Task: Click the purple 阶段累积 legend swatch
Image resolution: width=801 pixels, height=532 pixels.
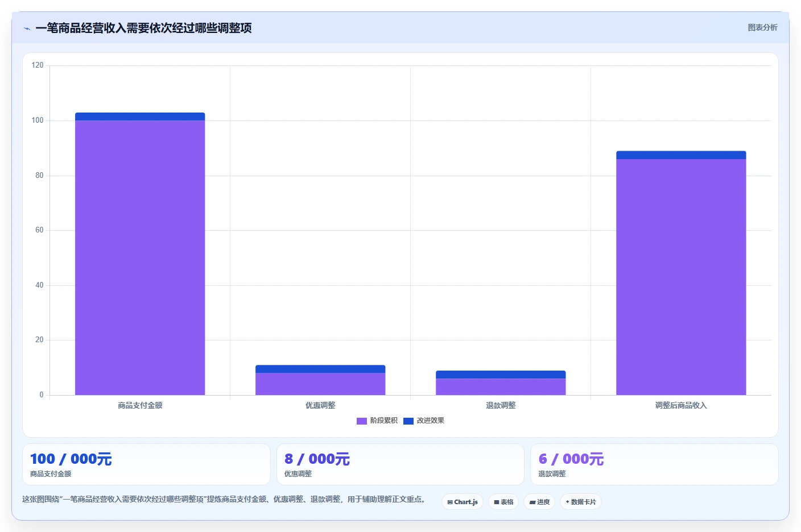Action: [x=362, y=421]
